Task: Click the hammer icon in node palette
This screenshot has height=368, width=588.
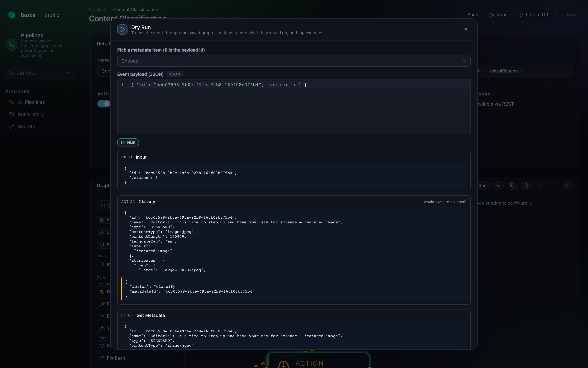Action: point(102,304)
